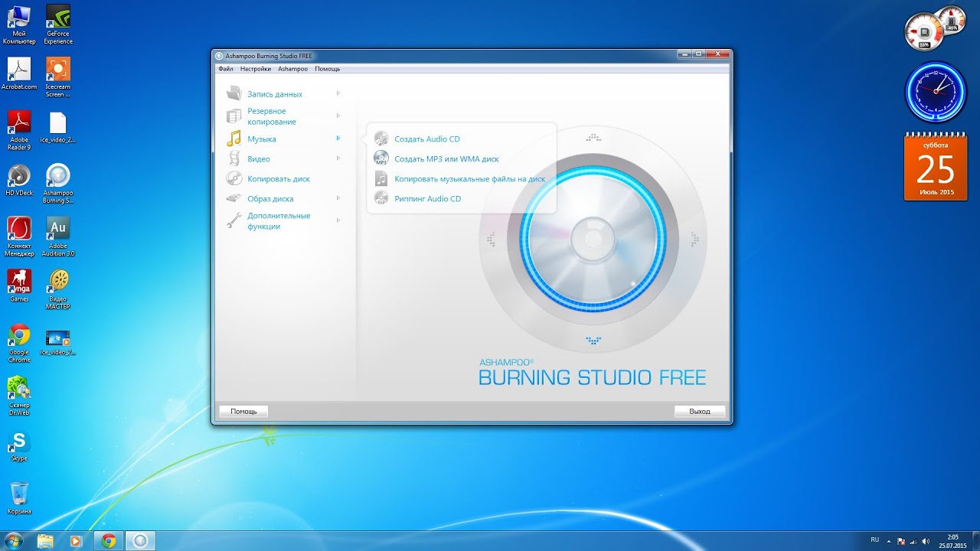Click the musical files copy icon

point(381,178)
